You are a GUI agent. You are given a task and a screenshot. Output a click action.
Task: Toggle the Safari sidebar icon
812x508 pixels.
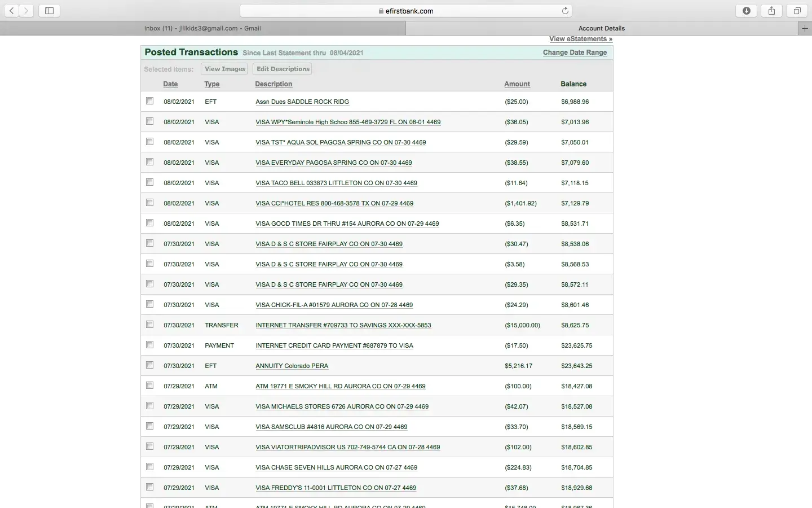(x=49, y=11)
